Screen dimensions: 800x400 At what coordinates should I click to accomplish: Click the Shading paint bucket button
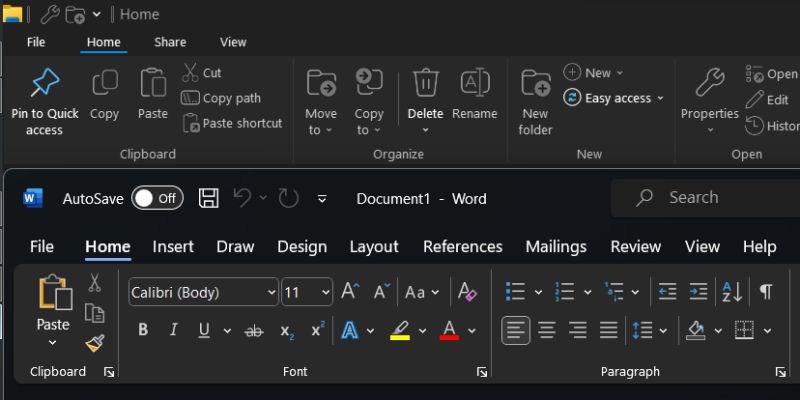tap(696, 331)
